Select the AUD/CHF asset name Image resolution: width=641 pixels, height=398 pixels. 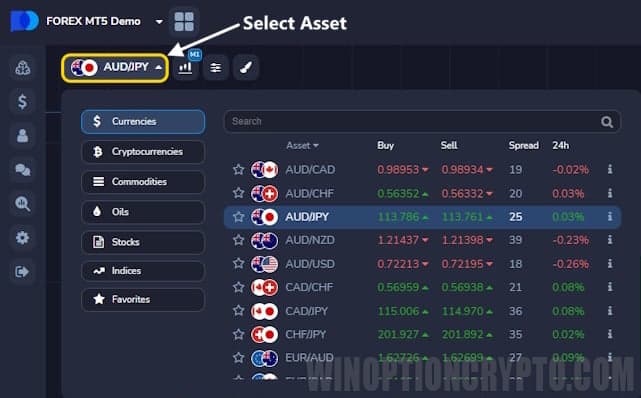pyautogui.click(x=309, y=193)
